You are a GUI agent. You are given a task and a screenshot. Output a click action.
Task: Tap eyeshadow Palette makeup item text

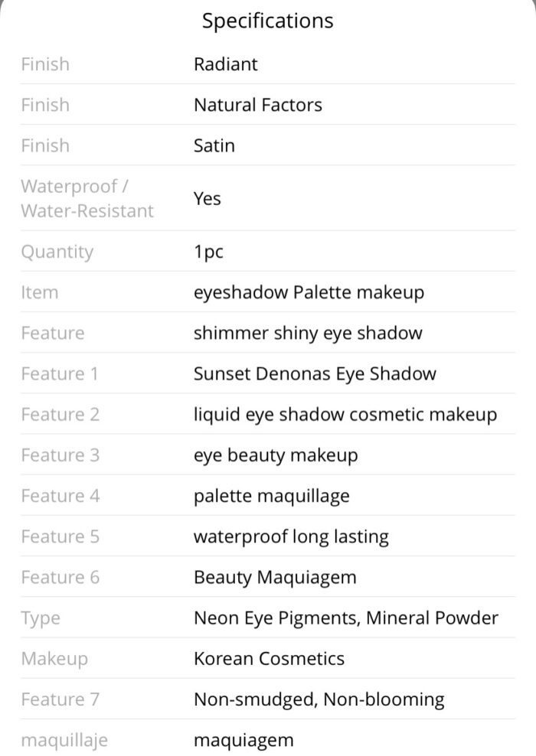309,292
